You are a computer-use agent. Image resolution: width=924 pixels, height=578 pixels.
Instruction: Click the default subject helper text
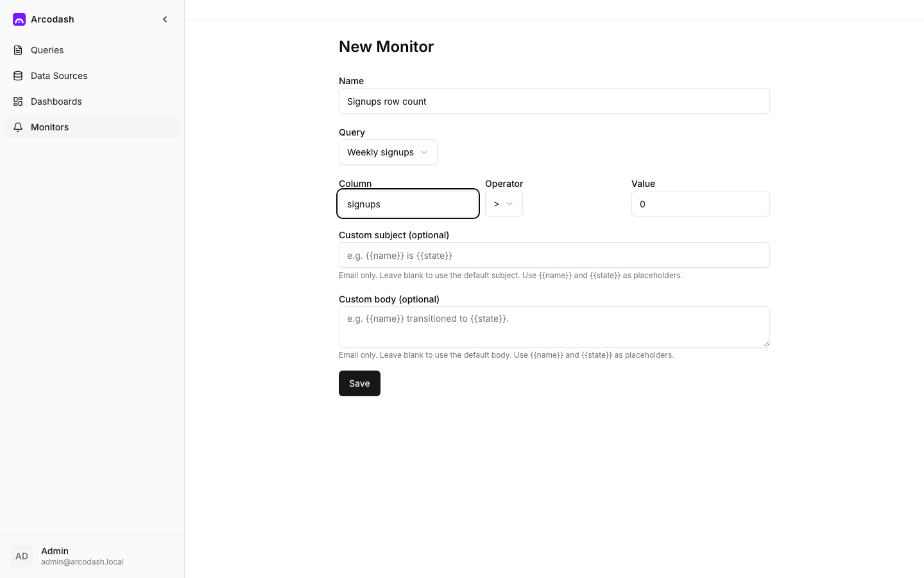511,276
